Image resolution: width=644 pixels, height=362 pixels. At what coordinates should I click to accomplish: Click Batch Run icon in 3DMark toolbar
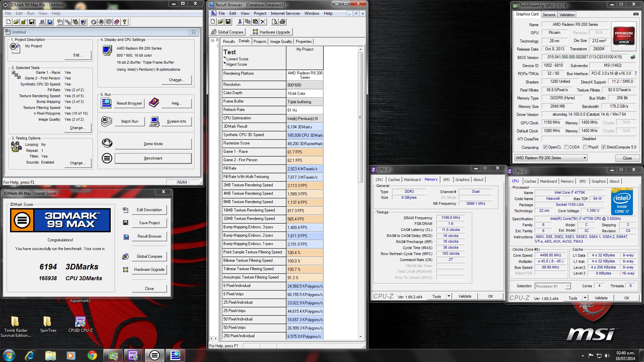coord(109,22)
